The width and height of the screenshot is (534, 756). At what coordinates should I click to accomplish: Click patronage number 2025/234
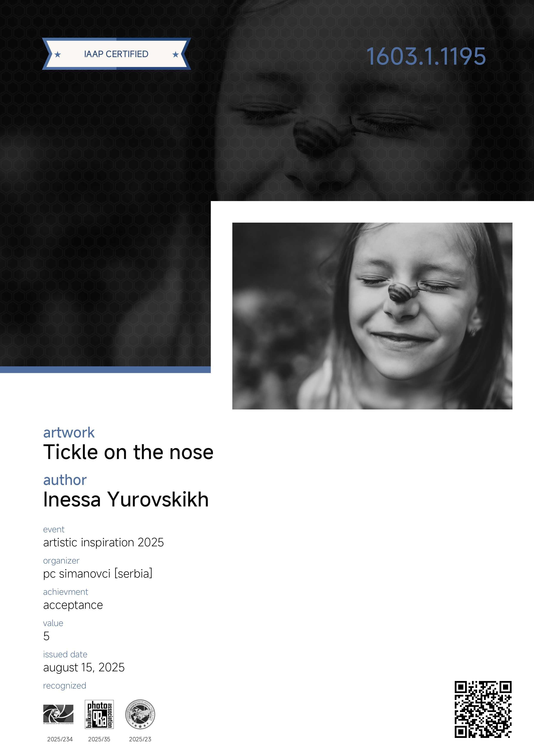point(60,739)
